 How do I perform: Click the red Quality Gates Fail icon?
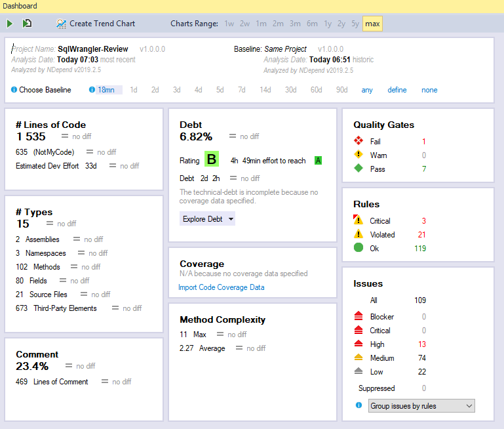[359, 141]
